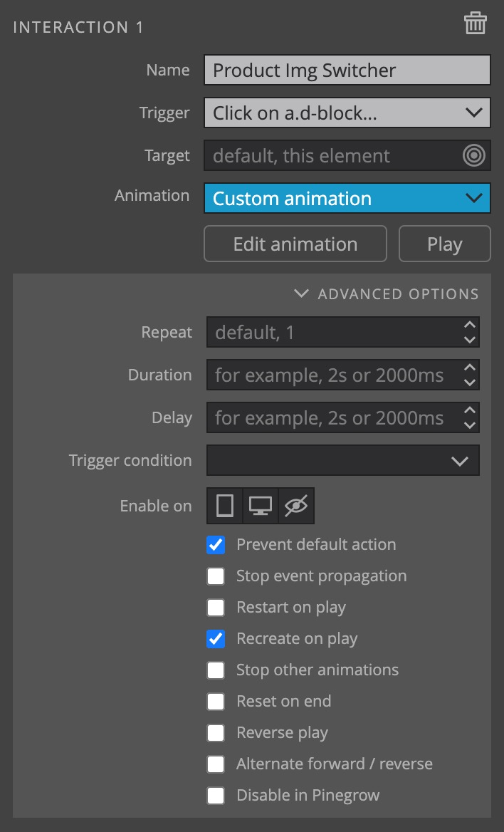Image resolution: width=504 pixels, height=832 pixels.
Task: Open the Trigger dropdown
Action: (347, 113)
